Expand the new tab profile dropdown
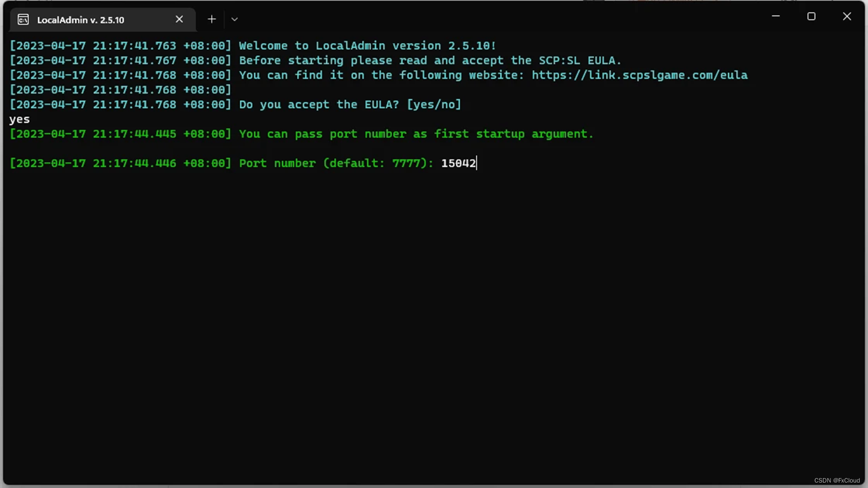The image size is (868, 488). click(x=234, y=19)
